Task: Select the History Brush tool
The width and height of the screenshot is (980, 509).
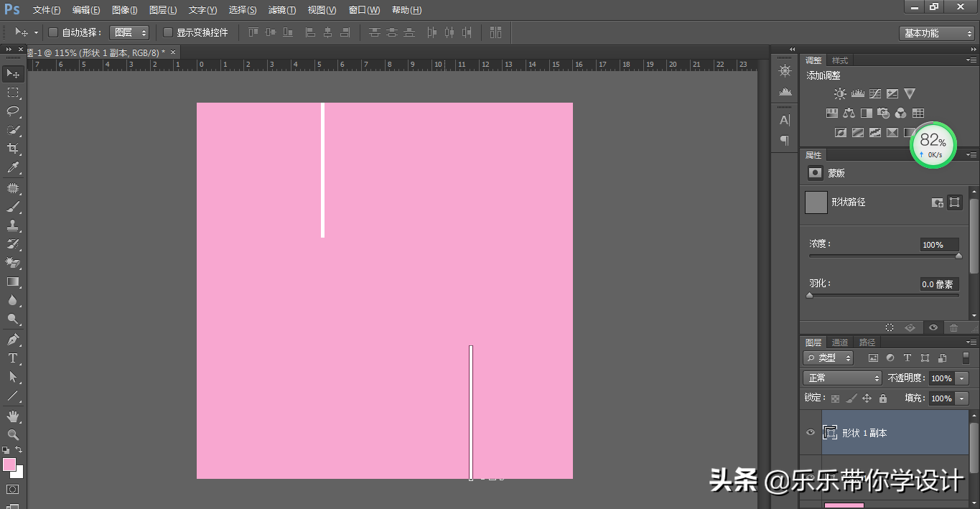Action: (x=13, y=244)
